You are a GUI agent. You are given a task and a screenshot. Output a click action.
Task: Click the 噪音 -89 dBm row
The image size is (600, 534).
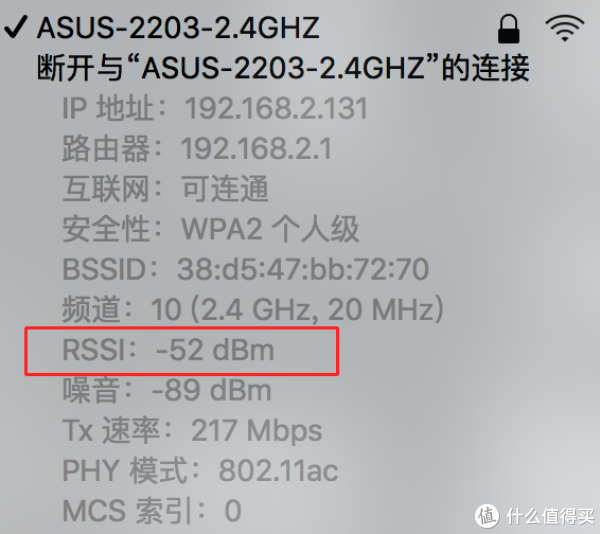click(x=167, y=390)
